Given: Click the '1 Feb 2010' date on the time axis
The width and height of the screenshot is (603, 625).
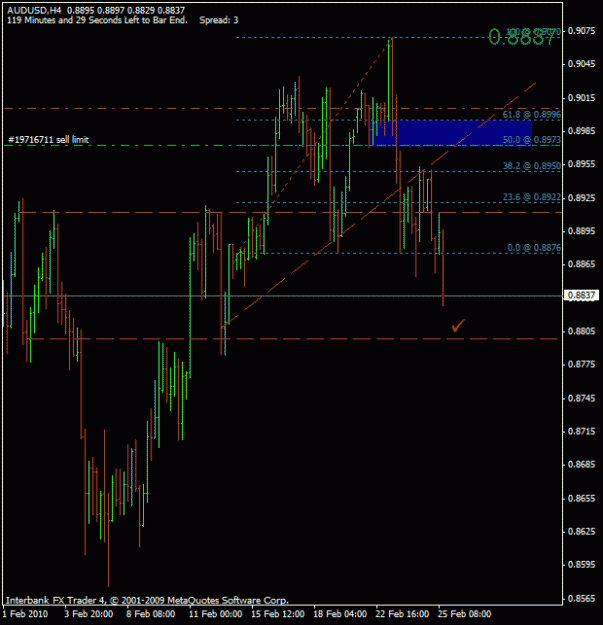Looking at the screenshot, I should pyautogui.click(x=25, y=613).
